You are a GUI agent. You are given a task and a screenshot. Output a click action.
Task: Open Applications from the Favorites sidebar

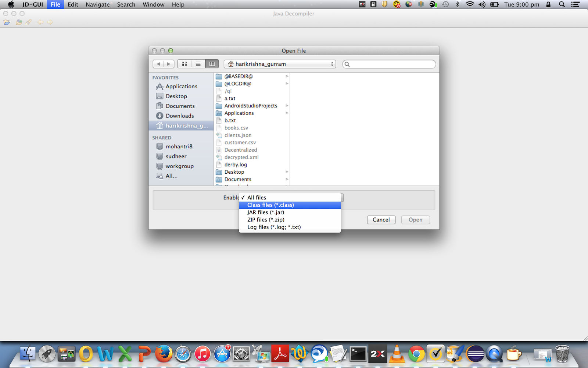coord(181,86)
